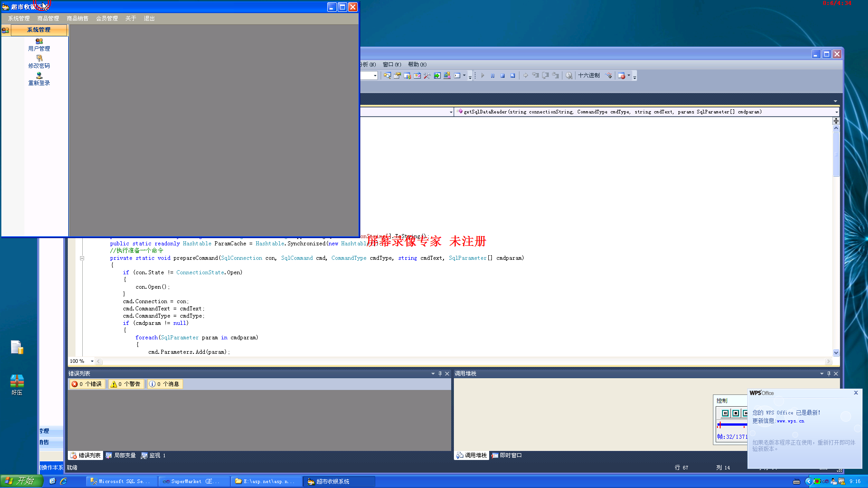The width and height of the screenshot is (868, 488).
Task: Switch to Microsoft SQL Server taskbar item
Action: (121, 482)
